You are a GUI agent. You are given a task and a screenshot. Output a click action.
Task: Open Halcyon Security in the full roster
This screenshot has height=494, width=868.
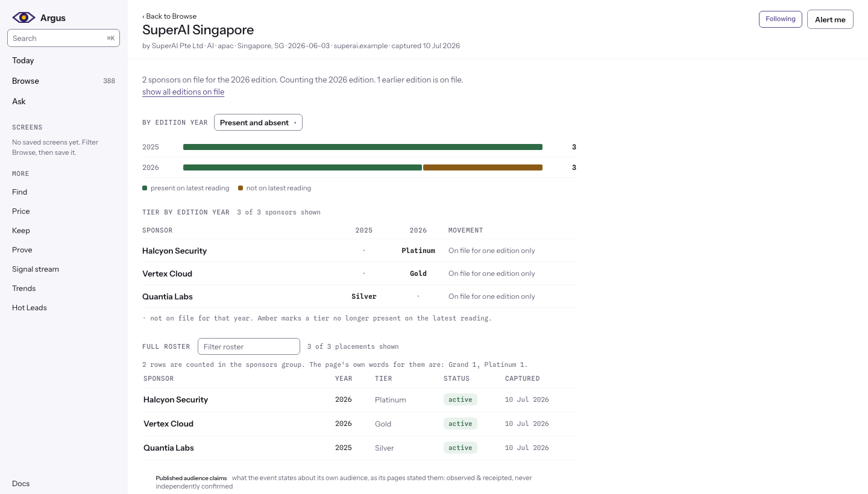(x=175, y=399)
